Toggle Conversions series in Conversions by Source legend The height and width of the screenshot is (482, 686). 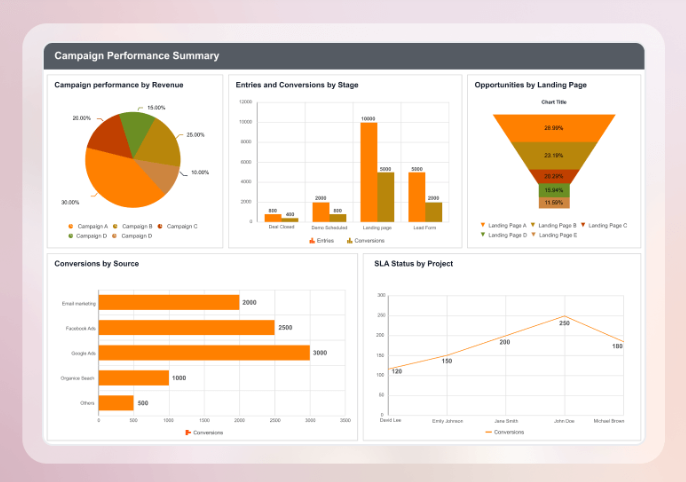(187, 432)
